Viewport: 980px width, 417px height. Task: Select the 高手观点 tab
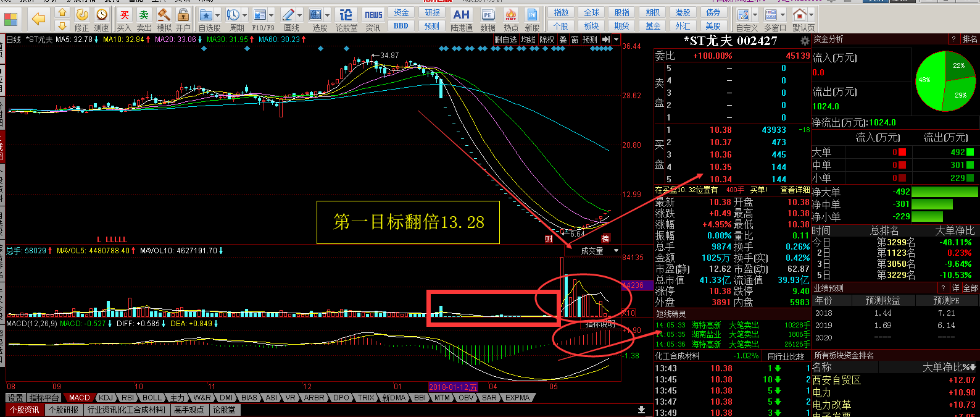tap(189, 410)
